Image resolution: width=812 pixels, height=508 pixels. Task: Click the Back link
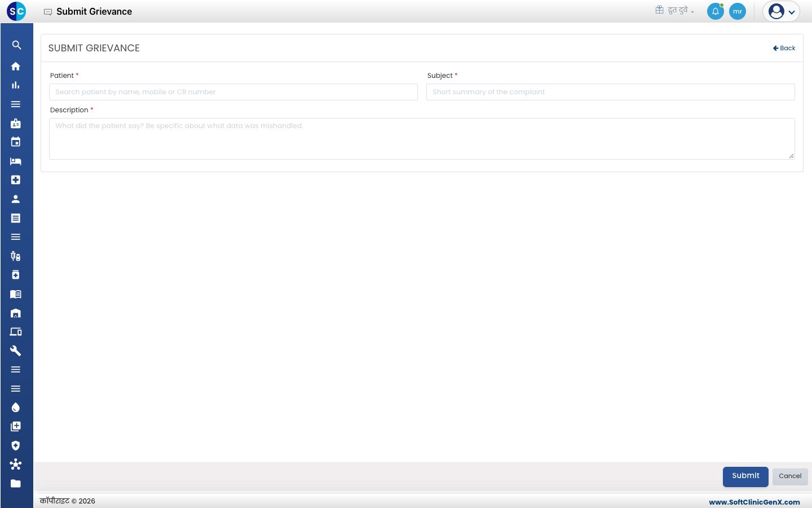click(x=784, y=48)
